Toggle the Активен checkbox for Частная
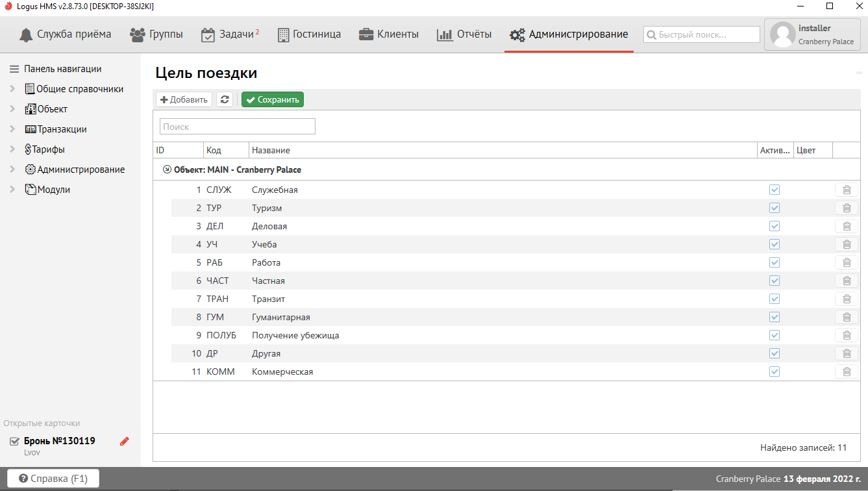This screenshot has width=868, height=491. tap(775, 281)
